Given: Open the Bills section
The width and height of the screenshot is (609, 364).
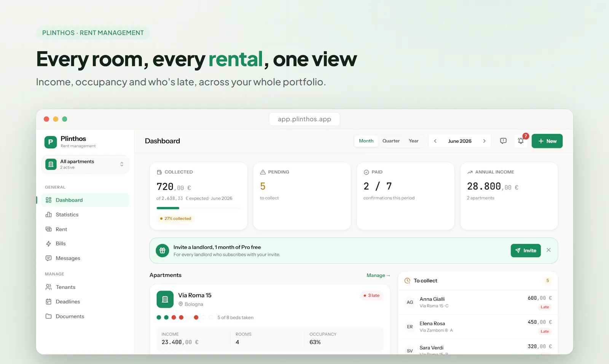Looking at the screenshot, I should tap(85, 243).
